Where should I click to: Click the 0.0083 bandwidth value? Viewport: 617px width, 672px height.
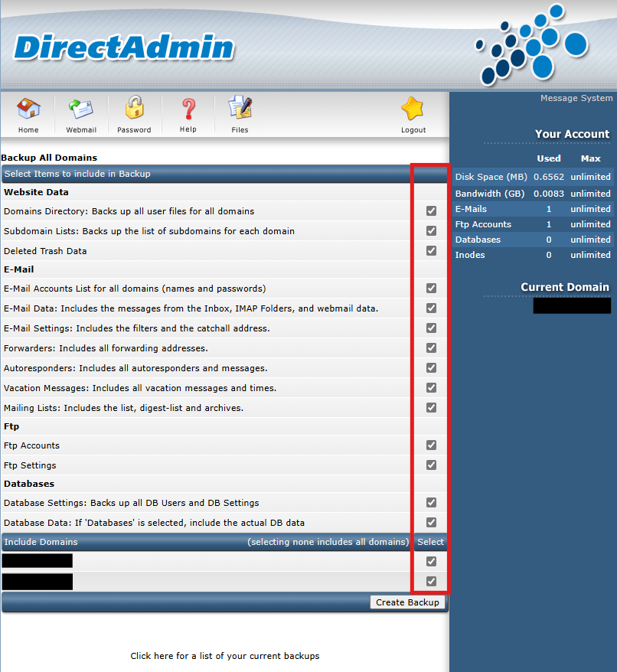548,194
